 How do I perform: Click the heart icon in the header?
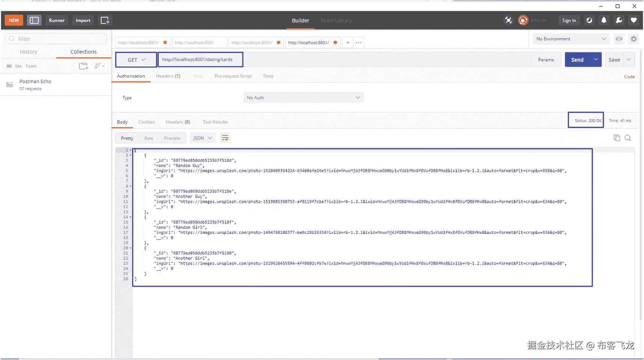pyautogui.click(x=634, y=20)
